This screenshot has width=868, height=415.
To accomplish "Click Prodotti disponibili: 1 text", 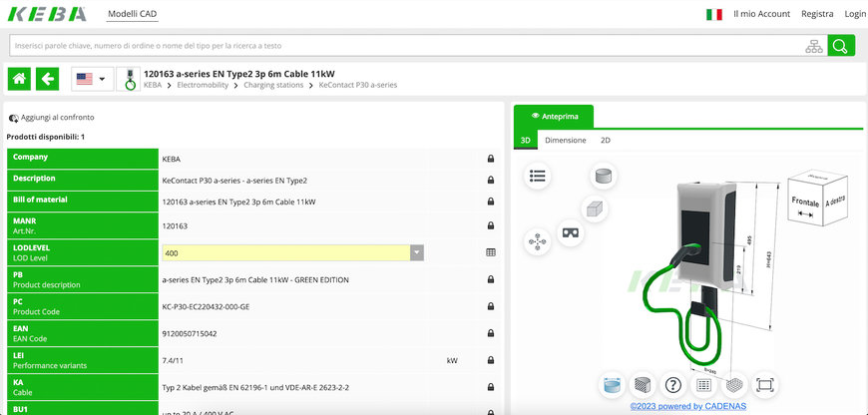I will click(x=45, y=137).
